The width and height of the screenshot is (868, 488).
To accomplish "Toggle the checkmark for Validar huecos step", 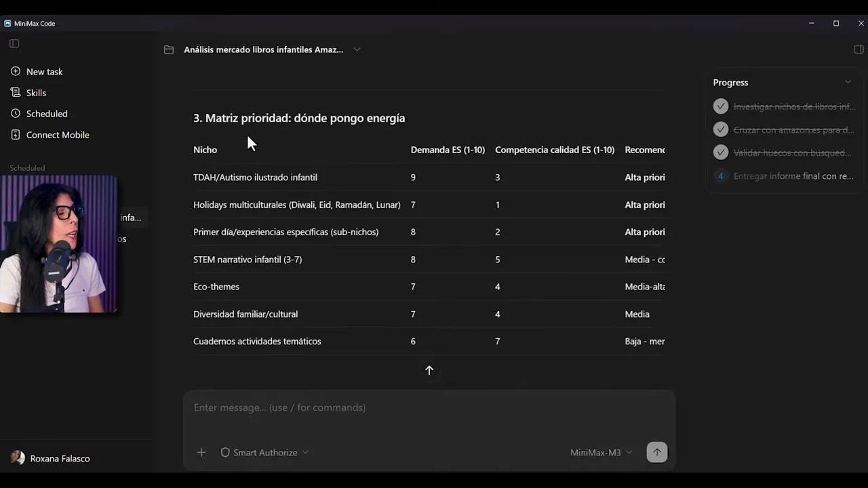I will [x=721, y=152].
